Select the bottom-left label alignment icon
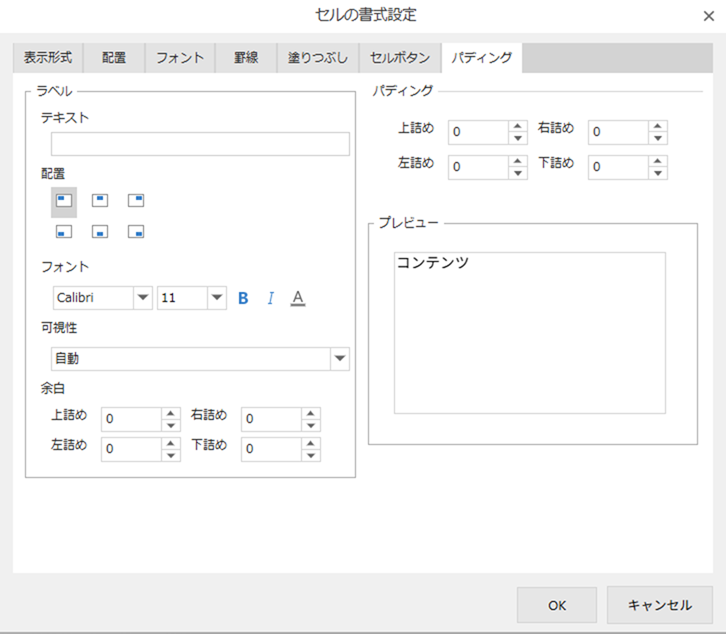 click(x=64, y=232)
